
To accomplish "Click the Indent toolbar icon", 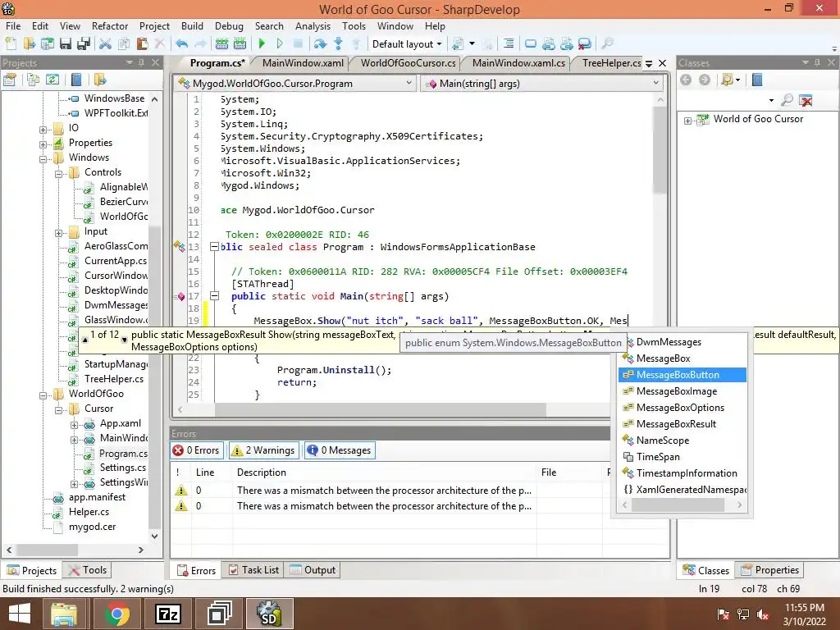I will coord(509,44).
